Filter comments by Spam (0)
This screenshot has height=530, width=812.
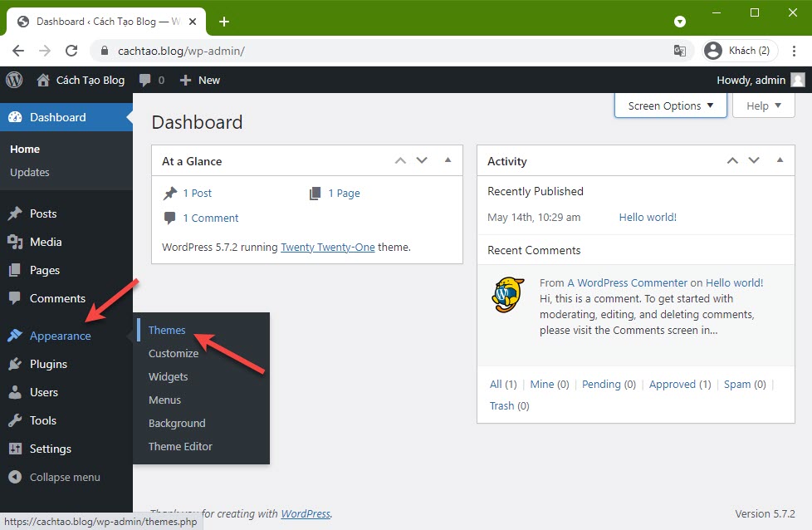[745, 385]
